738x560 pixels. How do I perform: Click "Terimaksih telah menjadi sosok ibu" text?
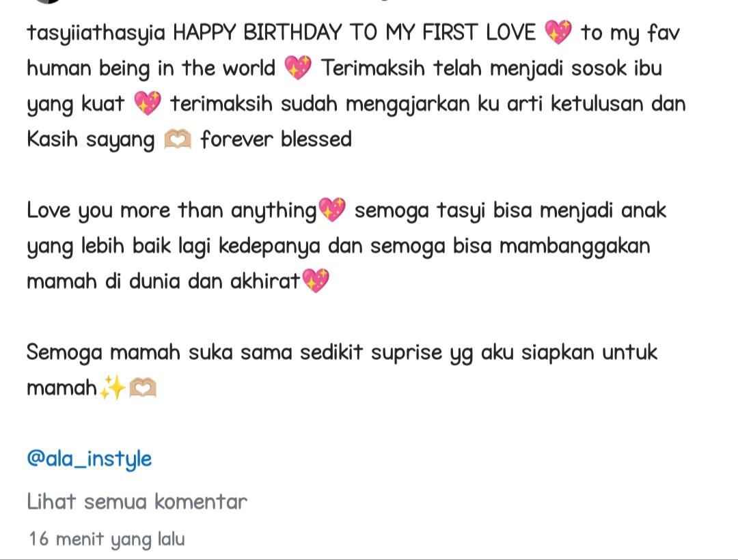coord(491,68)
